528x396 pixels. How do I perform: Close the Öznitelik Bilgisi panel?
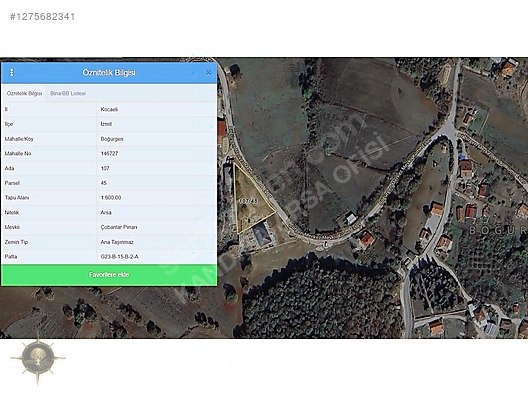coord(208,72)
